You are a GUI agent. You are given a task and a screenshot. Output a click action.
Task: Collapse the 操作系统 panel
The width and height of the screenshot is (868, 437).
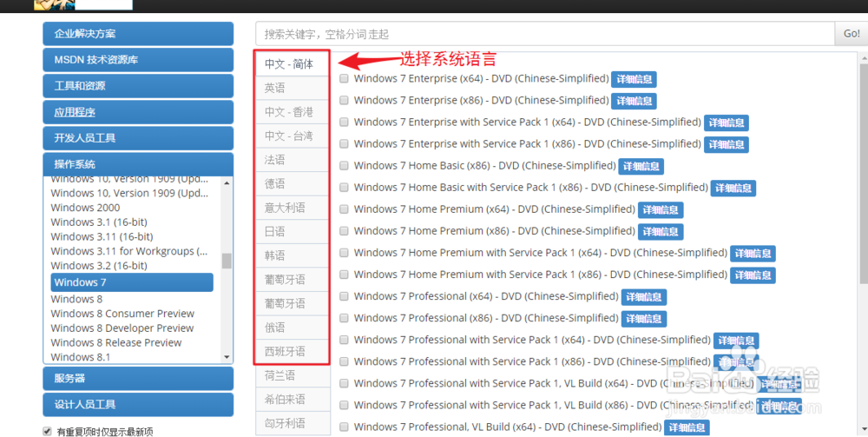click(138, 164)
